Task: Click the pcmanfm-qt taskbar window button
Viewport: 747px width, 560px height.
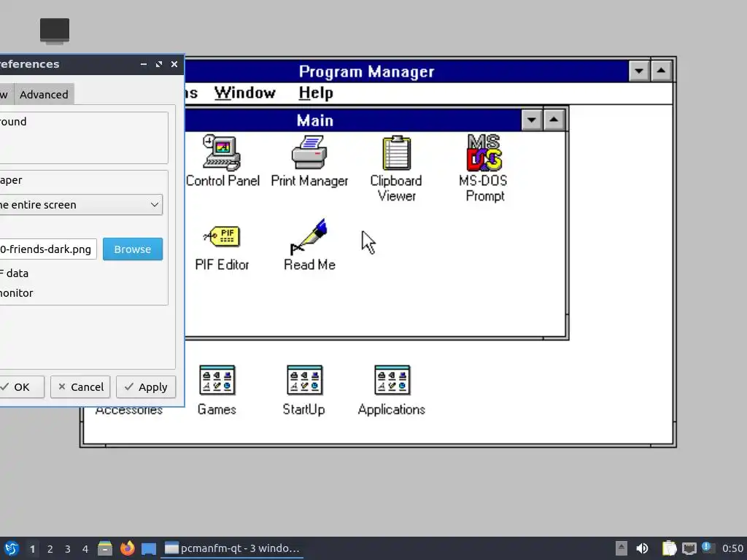Action: [232, 548]
